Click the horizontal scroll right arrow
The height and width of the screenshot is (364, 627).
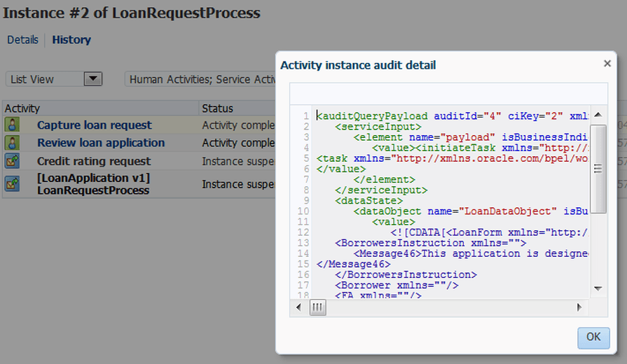[x=579, y=307]
